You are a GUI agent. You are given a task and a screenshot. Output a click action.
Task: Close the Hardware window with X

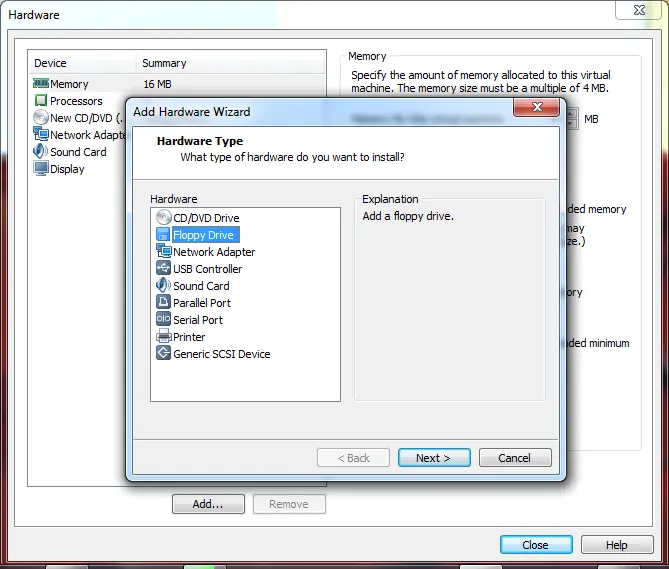tap(639, 10)
